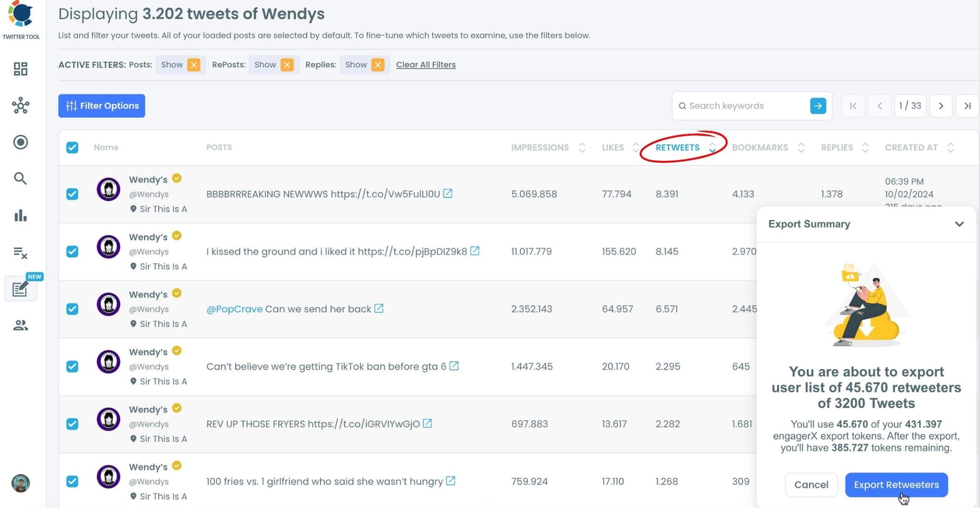Collapse the Export Summary panel
Screen dimensions: 980x508
959,224
